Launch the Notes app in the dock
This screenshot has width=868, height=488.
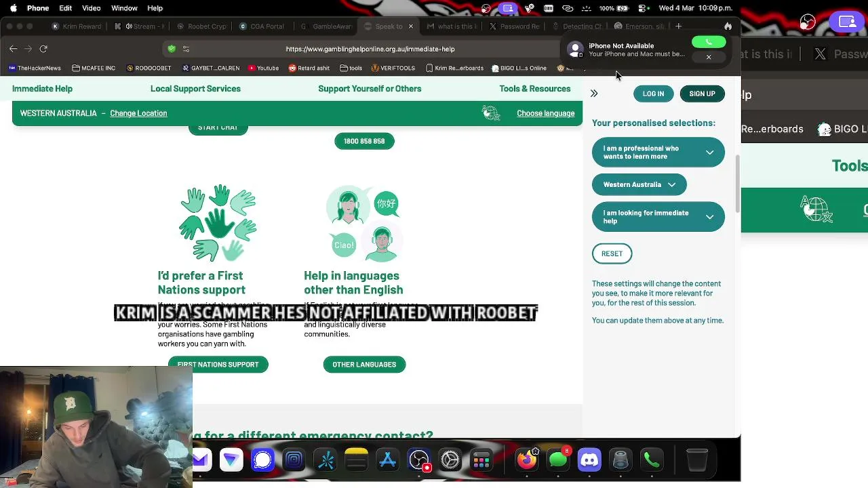tap(356, 460)
